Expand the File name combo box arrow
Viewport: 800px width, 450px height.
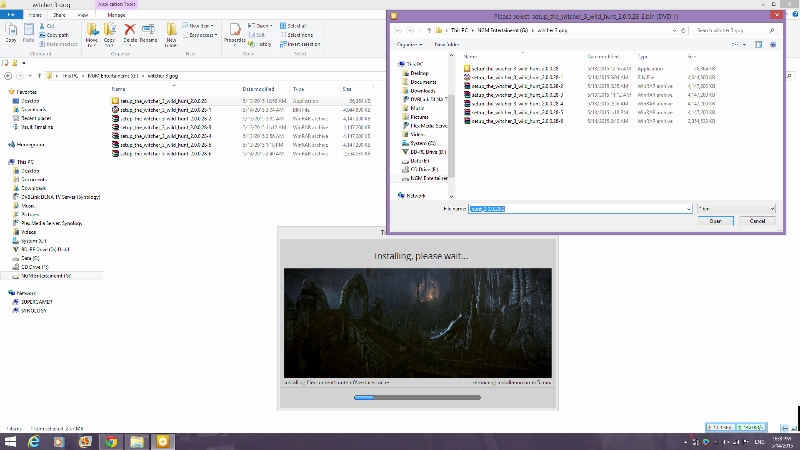[x=688, y=209]
